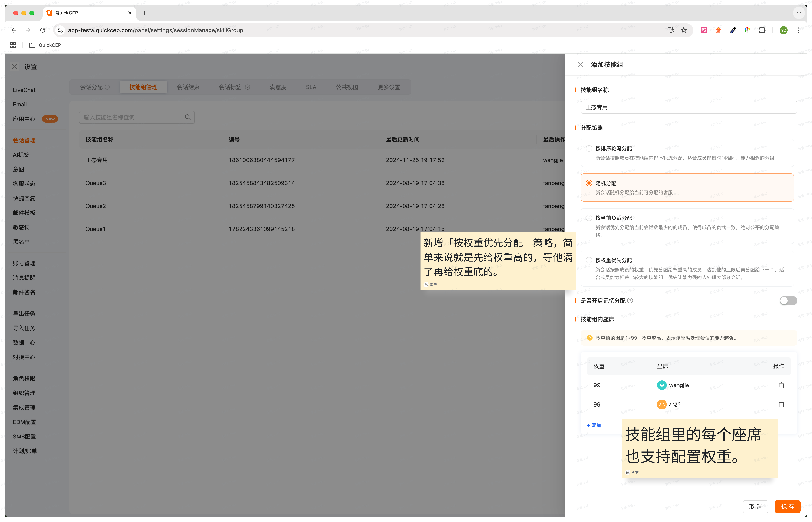
Task: Open 客服状态 in sidebar
Action: [24, 184]
